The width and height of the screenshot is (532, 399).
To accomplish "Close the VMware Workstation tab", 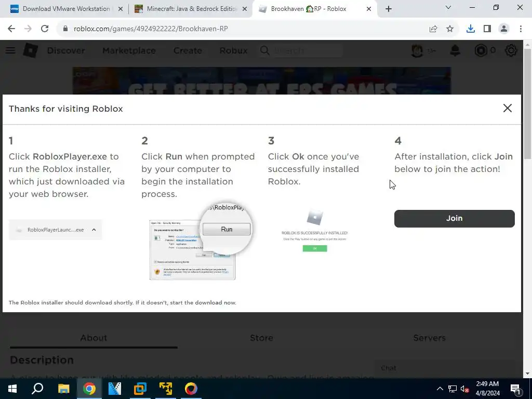I will (x=120, y=9).
